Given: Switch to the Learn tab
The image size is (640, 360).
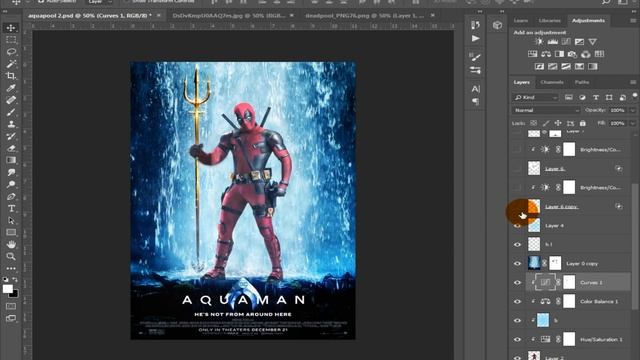Looking at the screenshot, I should [521, 20].
